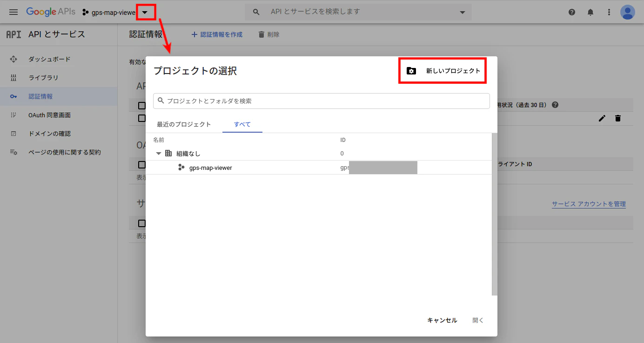This screenshot has width=644, height=343.
Task: Click the user account avatar
Action: coord(628,12)
